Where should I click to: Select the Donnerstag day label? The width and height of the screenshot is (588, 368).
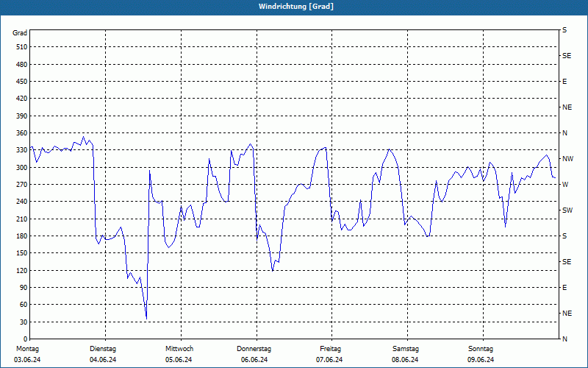254,349
